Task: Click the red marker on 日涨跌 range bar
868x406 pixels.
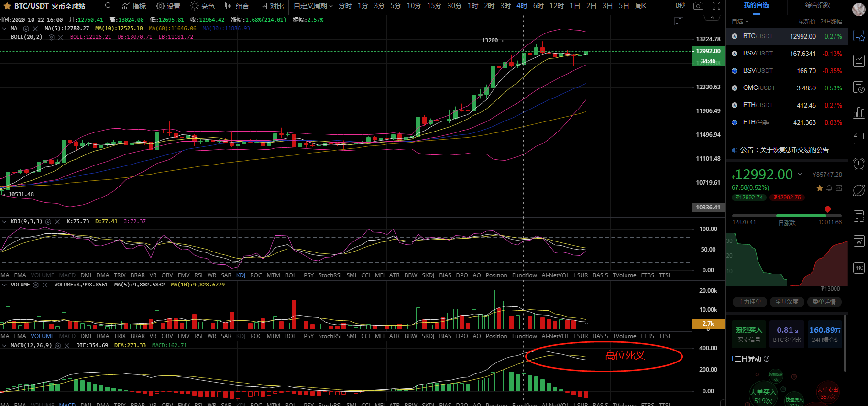Action: pyautogui.click(x=828, y=209)
